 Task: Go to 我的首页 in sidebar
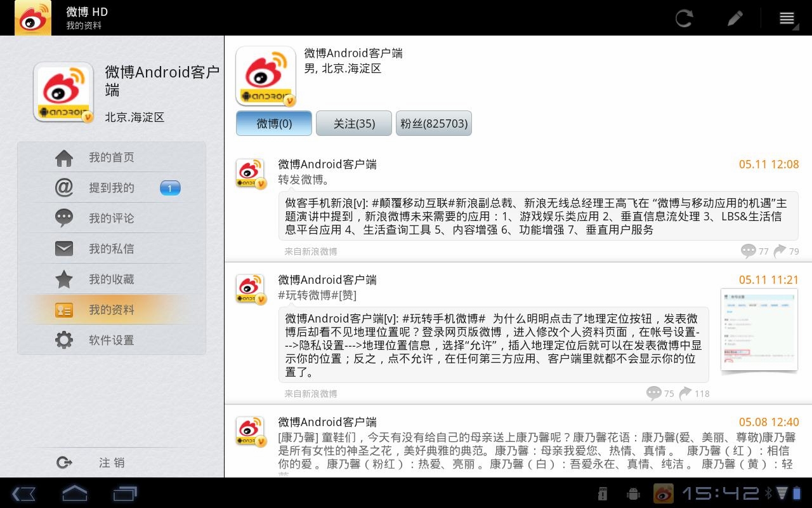pyautogui.click(x=112, y=157)
